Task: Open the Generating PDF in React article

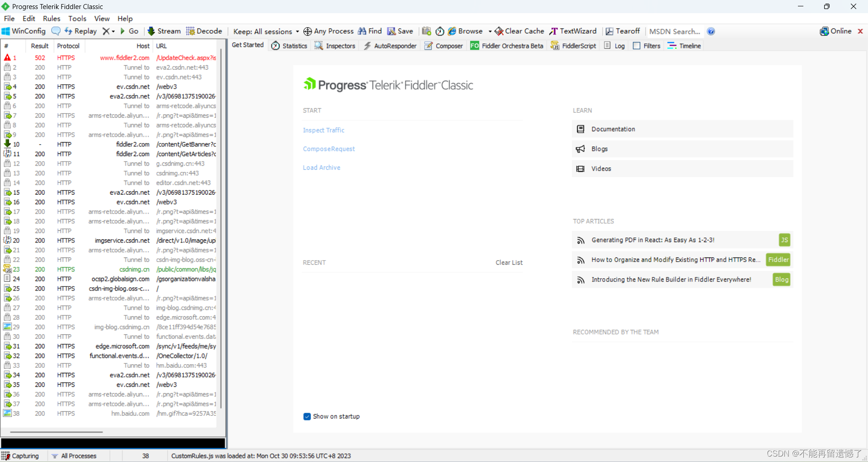Action: [x=683, y=240]
